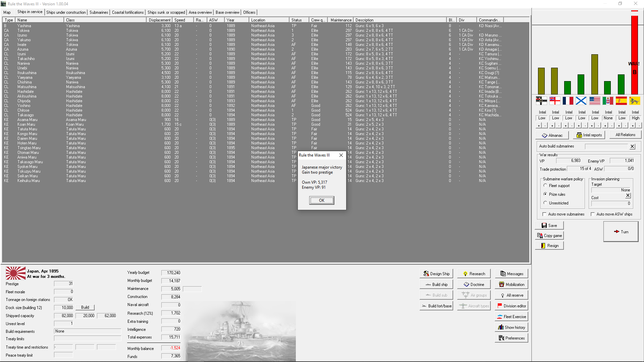Switch to Ships under construction tab
The width and height of the screenshot is (644, 362).
tap(66, 12)
